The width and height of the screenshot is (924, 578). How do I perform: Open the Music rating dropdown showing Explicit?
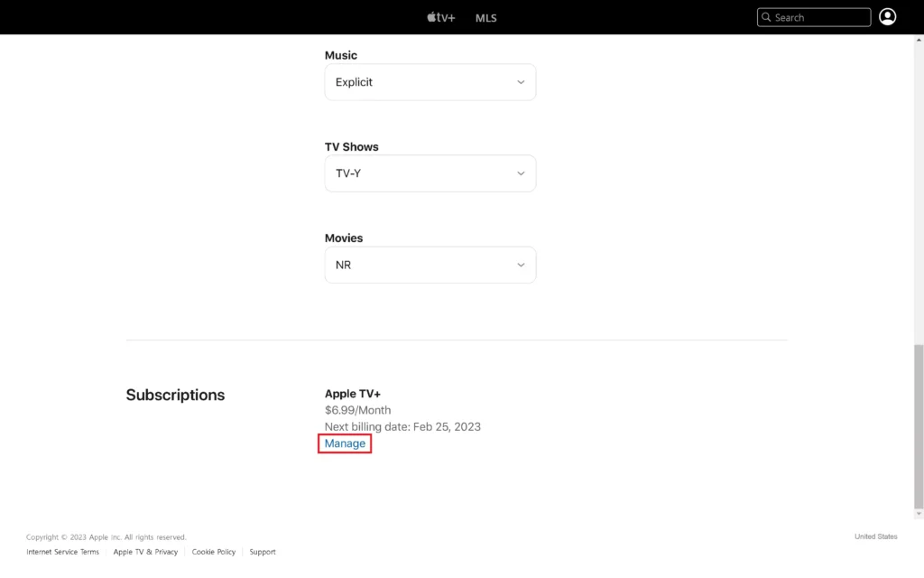[x=430, y=82]
